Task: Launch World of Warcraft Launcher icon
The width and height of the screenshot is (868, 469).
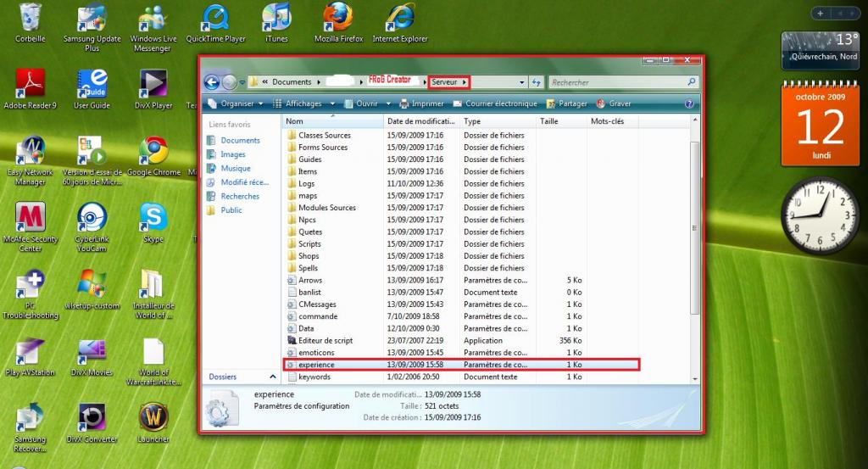Action: [153, 423]
